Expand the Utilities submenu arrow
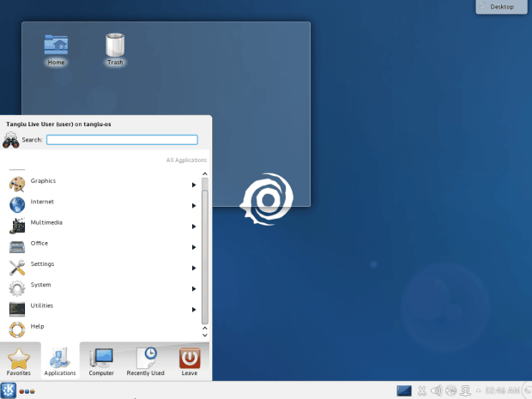 (194, 310)
